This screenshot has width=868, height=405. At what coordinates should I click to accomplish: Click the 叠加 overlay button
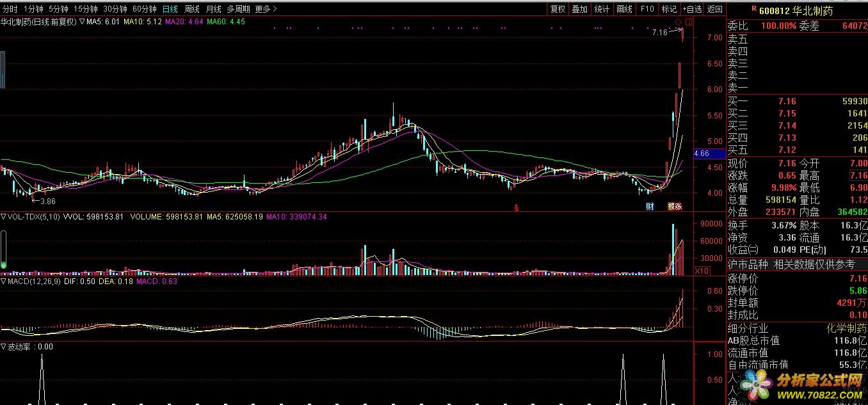click(580, 9)
